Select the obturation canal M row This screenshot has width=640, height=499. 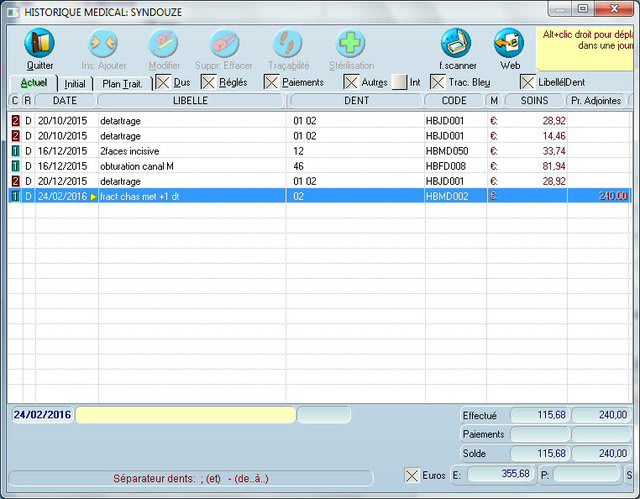point(137,166)
